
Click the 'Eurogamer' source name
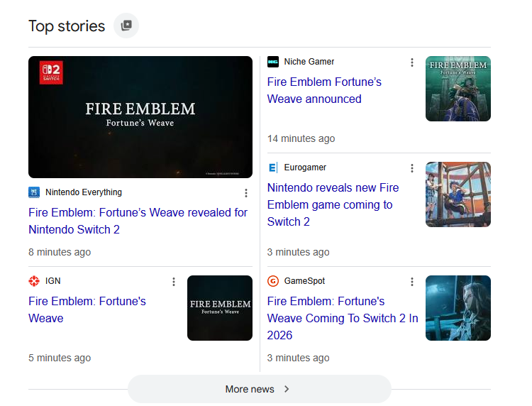tap(305, 168)
